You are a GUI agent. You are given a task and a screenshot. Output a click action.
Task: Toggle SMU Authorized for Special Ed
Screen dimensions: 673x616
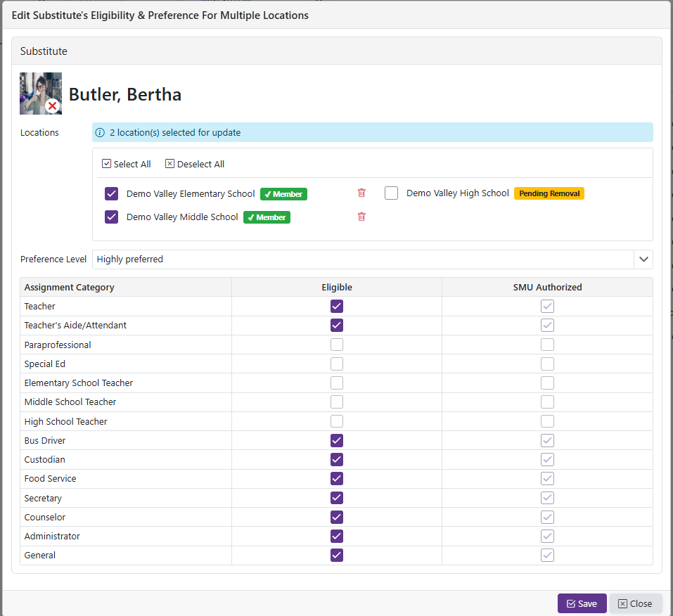(547, 364)
